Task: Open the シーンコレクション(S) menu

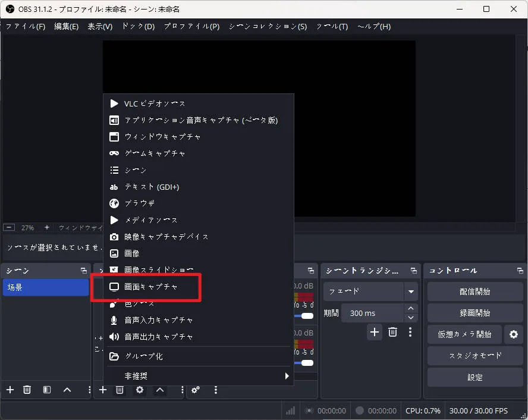Action: tap(268, 27)
